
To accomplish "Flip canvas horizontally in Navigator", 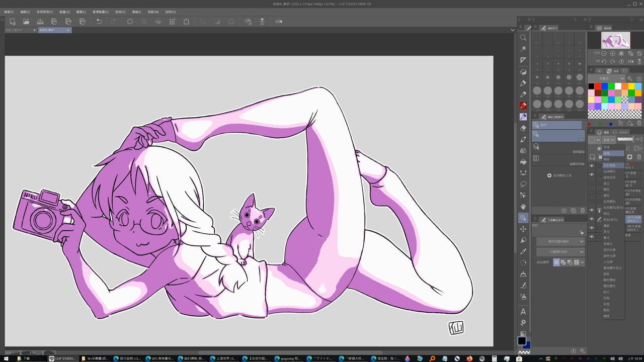I will [x=630, y=61].
